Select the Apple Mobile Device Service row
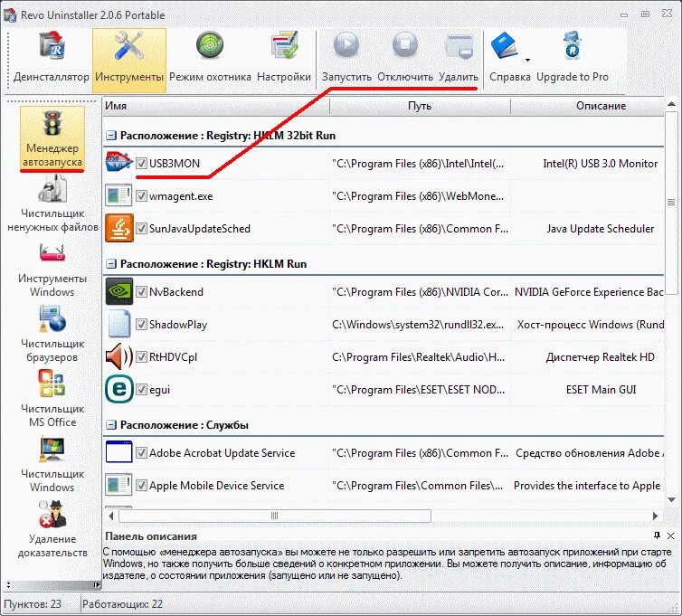This screenshot has height=616, width=682. [384, 485]
